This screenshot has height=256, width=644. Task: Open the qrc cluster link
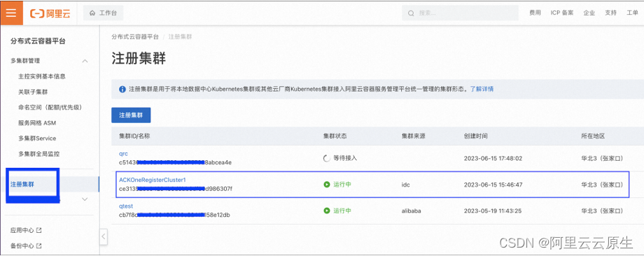(x=123, y=154)
